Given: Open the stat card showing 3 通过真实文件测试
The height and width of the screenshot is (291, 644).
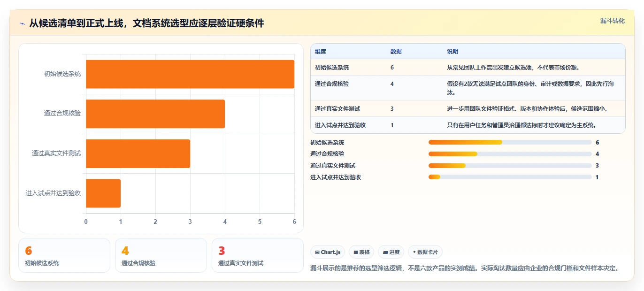Looking at the screenshot, I should (258, 255).
